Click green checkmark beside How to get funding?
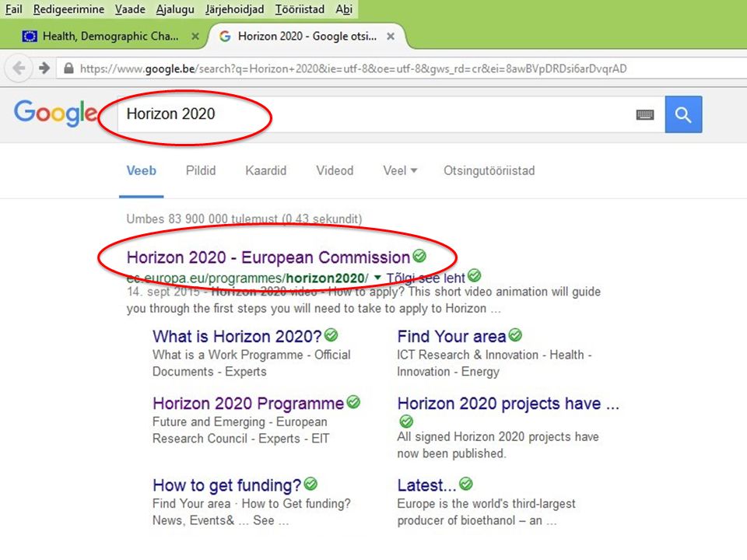 [x=310, y=485]
